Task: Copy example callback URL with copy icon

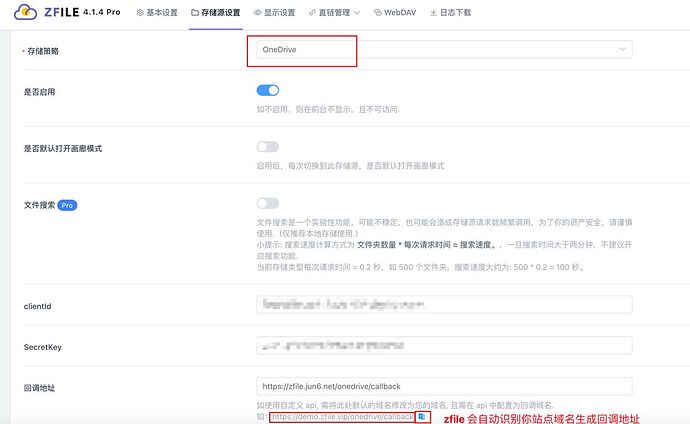Action: 422,416
